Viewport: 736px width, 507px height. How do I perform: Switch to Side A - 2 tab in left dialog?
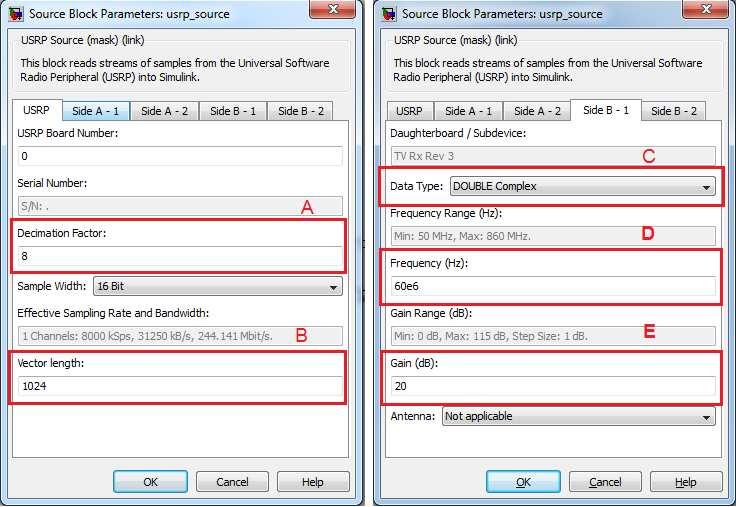tap(164, 111)
